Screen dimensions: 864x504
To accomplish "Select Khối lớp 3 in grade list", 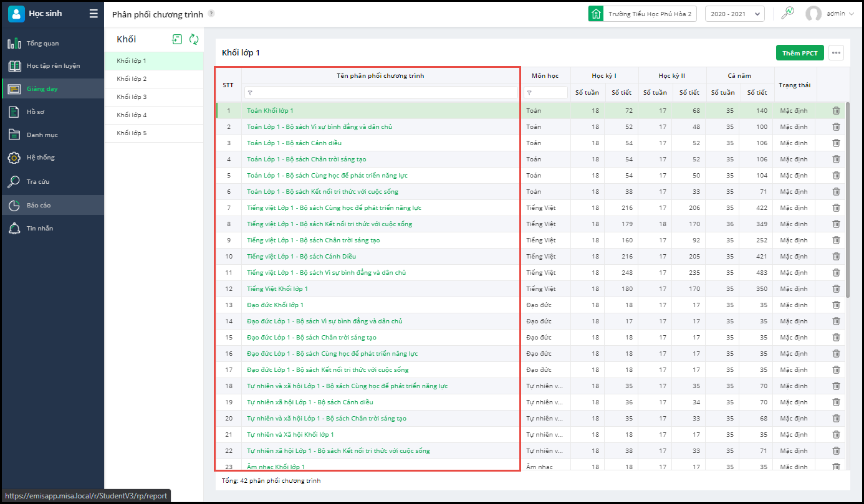I will coord(132,97).
